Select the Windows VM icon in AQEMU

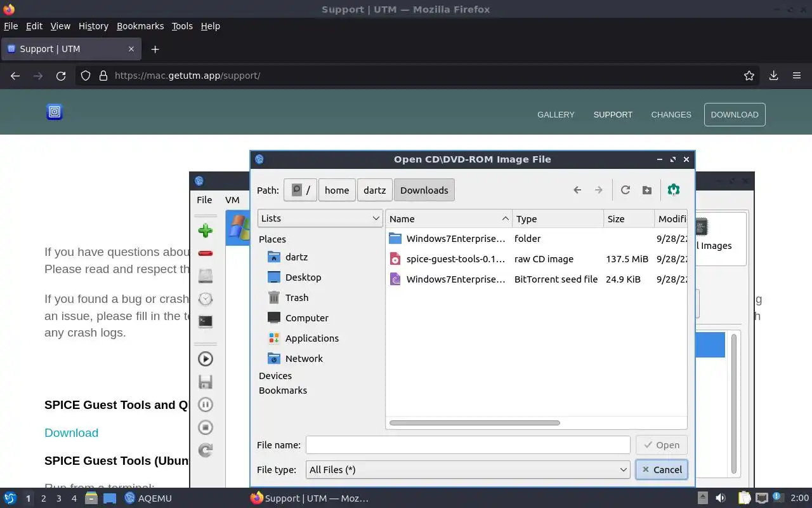(239, 227)
